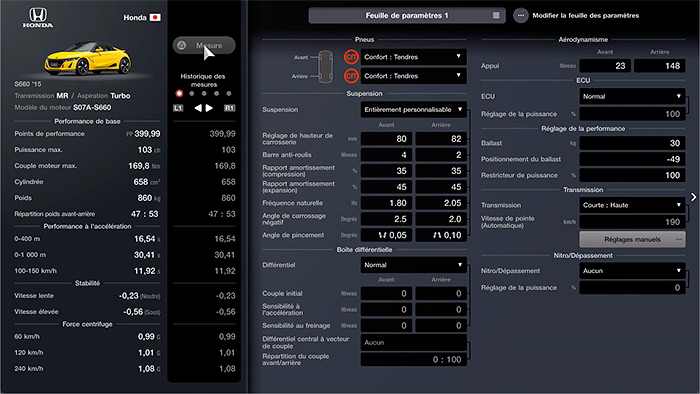Go to next measurement with right arrow
Viewport: 700px width, 394px height.
(209, 108)
